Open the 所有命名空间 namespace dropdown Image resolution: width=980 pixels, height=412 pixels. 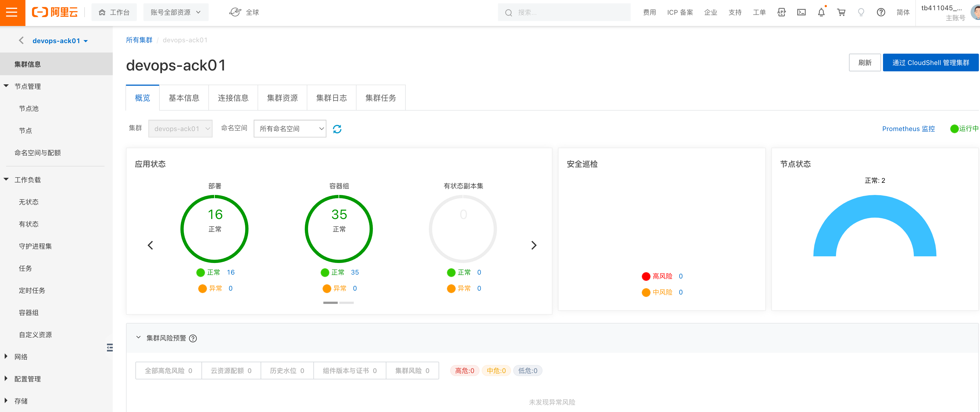click(290, 129)
